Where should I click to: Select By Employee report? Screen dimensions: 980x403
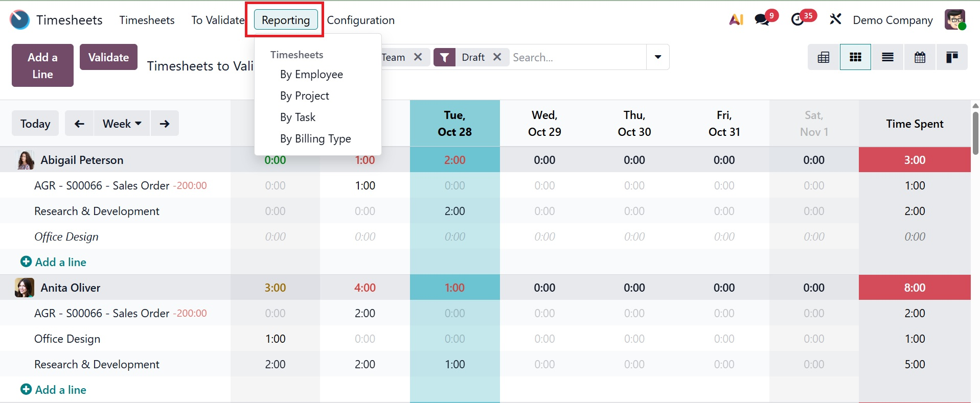[311, 75]
